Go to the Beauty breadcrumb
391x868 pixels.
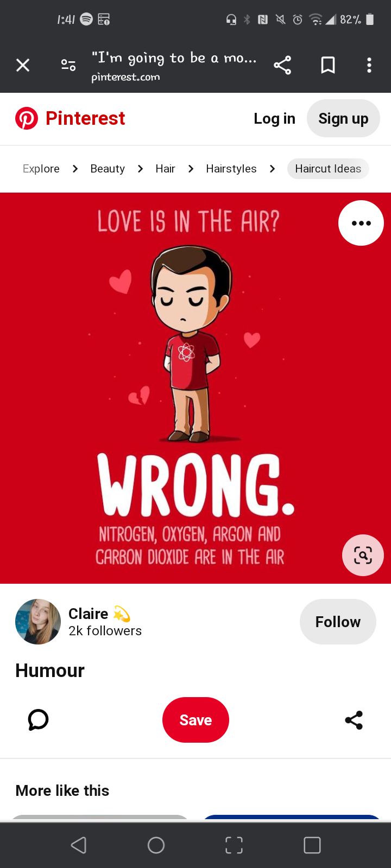tap(108, 169)
